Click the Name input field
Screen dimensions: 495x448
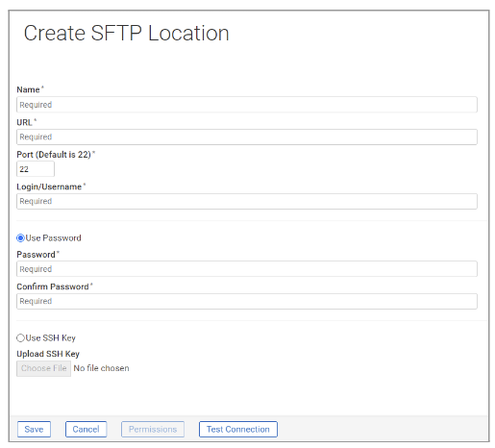247,105
